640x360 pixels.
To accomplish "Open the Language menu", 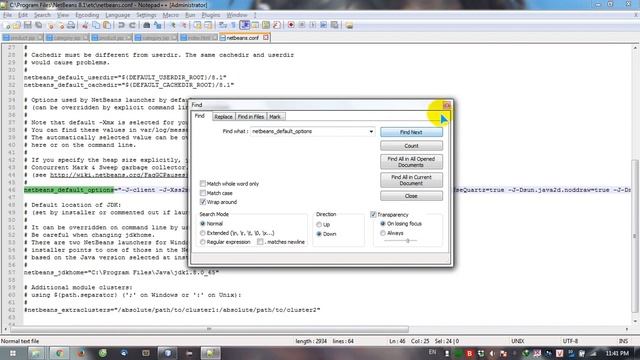I will point(118,15).
